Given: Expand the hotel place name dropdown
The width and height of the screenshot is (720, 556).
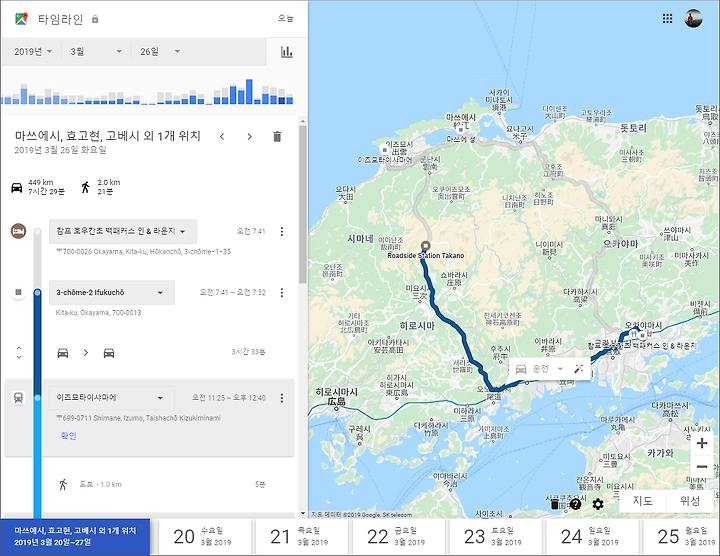Looking at the screenshot, I should [123, 231].
